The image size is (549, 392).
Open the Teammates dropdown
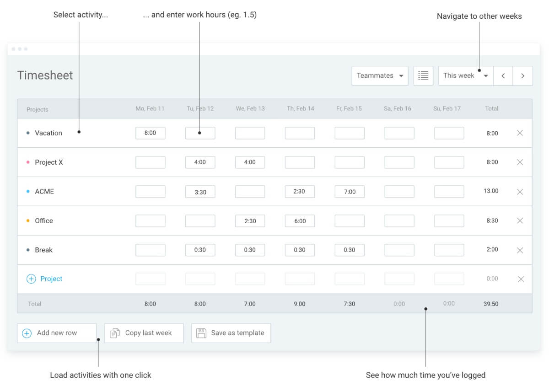click(x=380, y=76)
